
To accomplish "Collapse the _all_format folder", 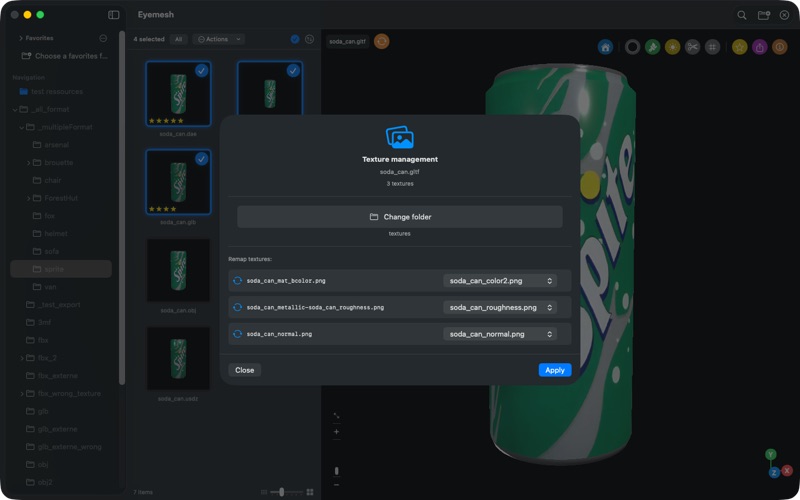I will point(15,109).
